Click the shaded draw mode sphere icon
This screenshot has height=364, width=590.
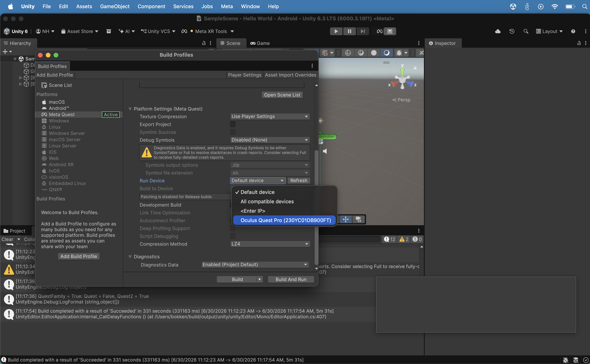374,53
